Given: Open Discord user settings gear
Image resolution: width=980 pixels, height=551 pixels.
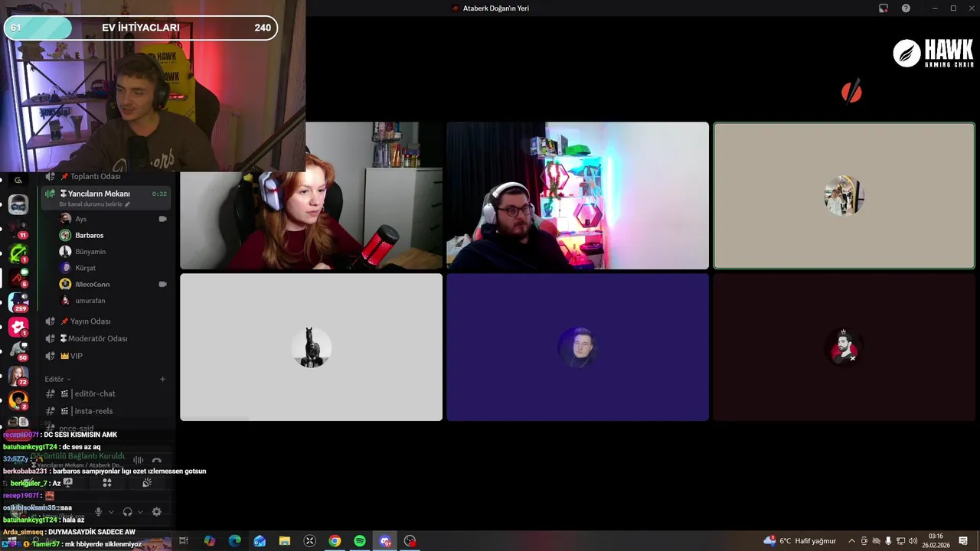Looking at the screenshot, I should pos(156,512).
